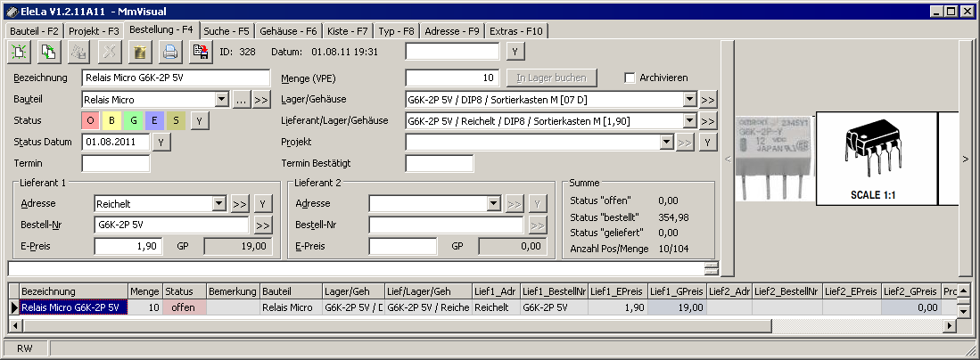Click the >> button next to the Bauteil combo
The width and height of the screenshot is (980, 360).
pos(261,100)
